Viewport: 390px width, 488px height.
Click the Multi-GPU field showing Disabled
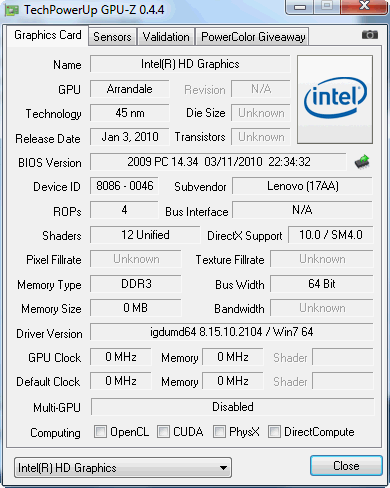pos(233,407)
